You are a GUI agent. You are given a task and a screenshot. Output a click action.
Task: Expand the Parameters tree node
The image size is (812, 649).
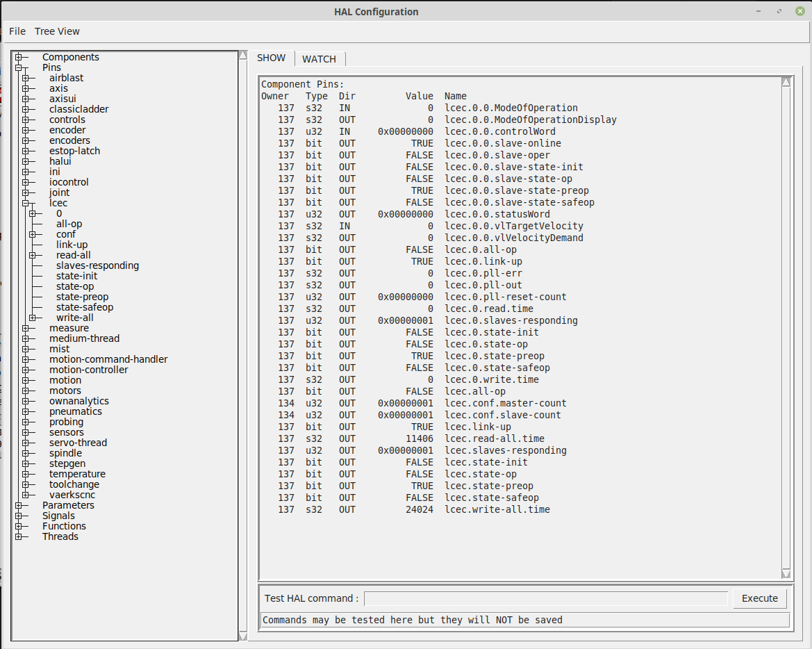(x=19, y=505)
